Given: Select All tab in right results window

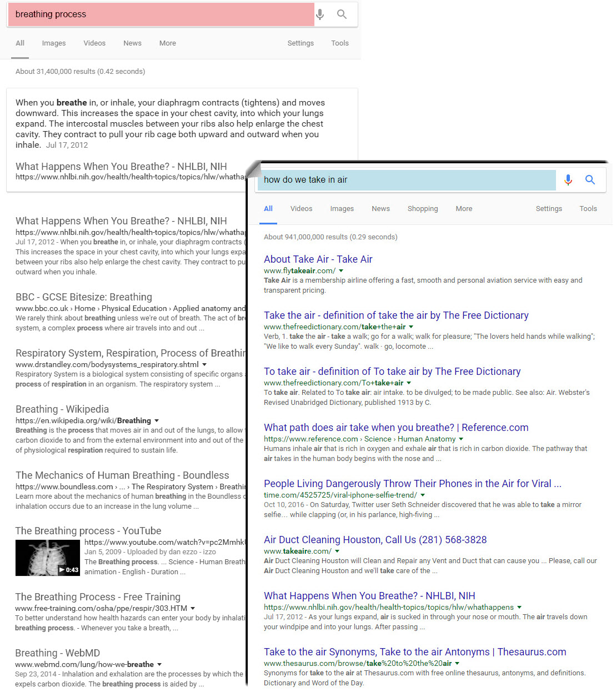Looking at the screenshot, I should tap(268, 209).
